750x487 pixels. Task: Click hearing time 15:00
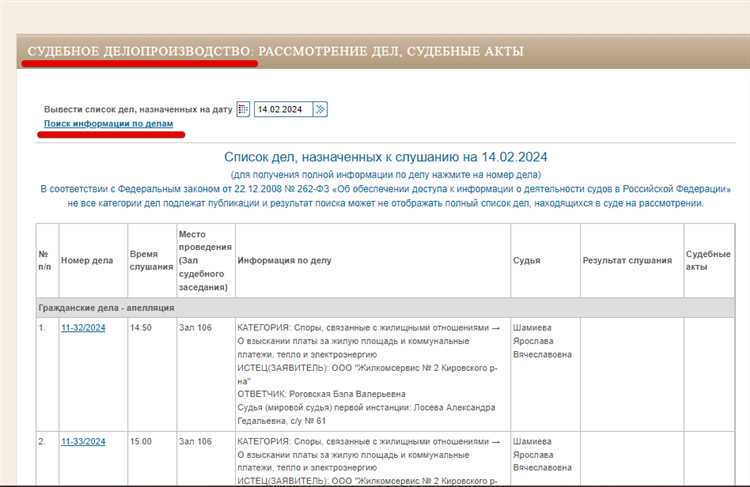pyautogui.click(x=141, y=442)
